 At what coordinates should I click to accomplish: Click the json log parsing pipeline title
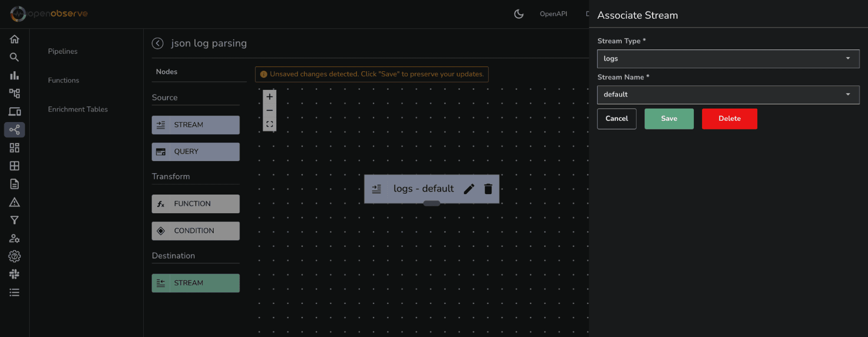(209, 43)
